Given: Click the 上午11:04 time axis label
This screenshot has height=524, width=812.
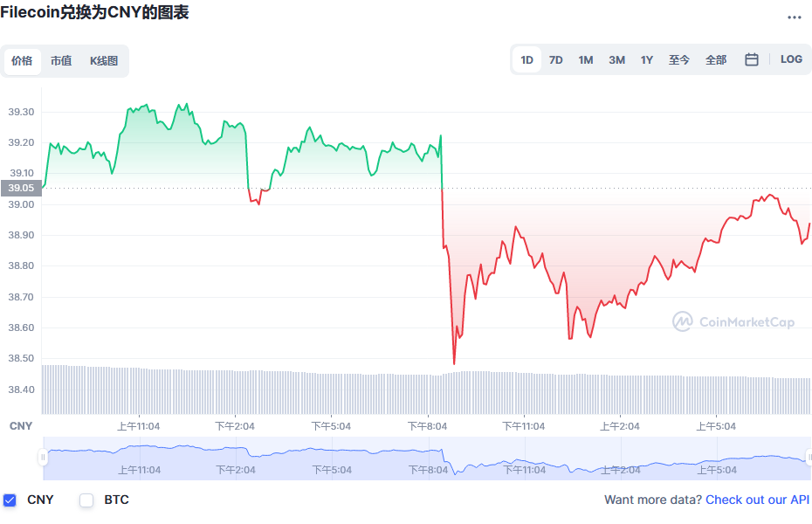Looking at the screenshot, I should pyautogui.click(x=138, y=426).
